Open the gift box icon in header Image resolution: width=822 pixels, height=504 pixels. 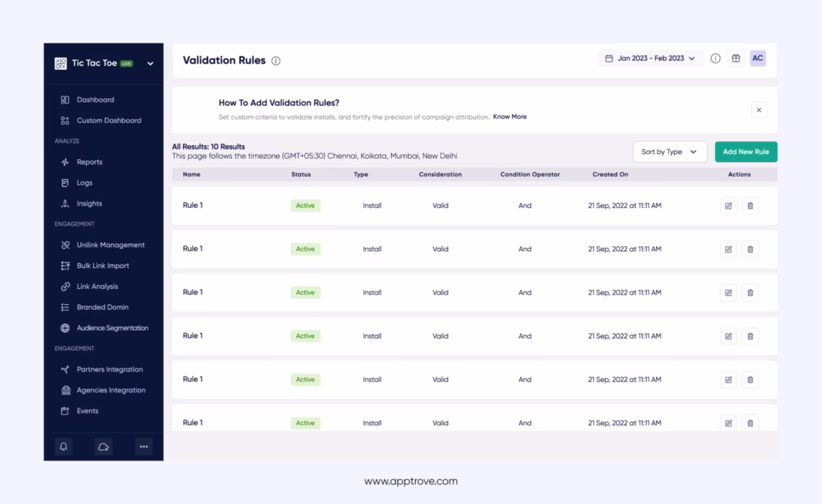(736, 58)
